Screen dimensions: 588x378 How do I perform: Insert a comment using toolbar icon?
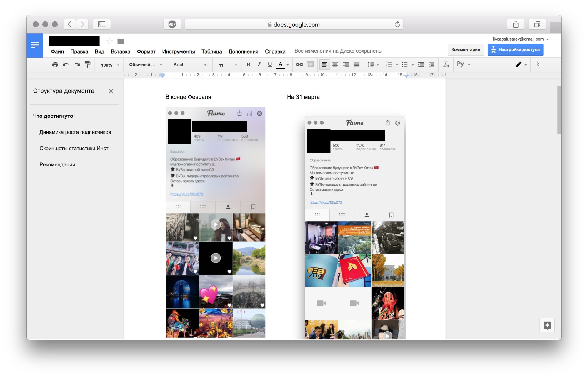[x=310, y=64]
